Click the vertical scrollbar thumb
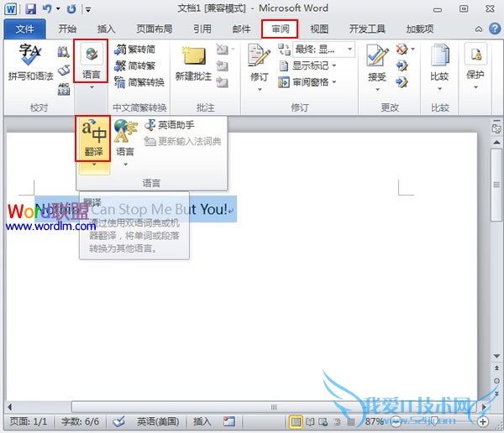The width and height of the screenshot is (504, 433). [496, 185]
